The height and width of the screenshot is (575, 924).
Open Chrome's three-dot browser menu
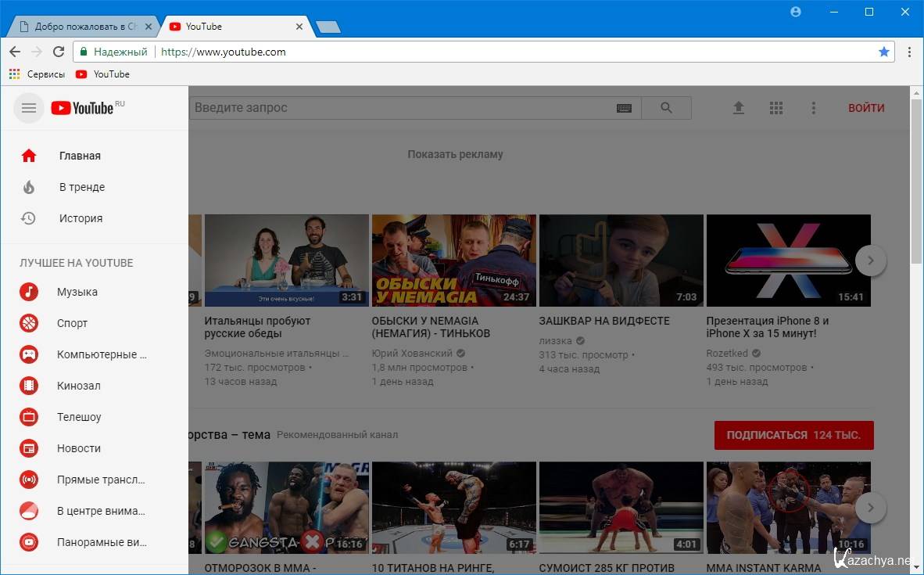pos(909,52)
